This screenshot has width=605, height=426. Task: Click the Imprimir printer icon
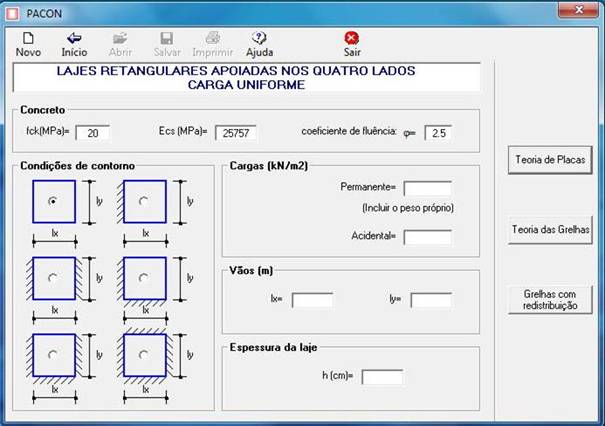click(x=212, y=39)
